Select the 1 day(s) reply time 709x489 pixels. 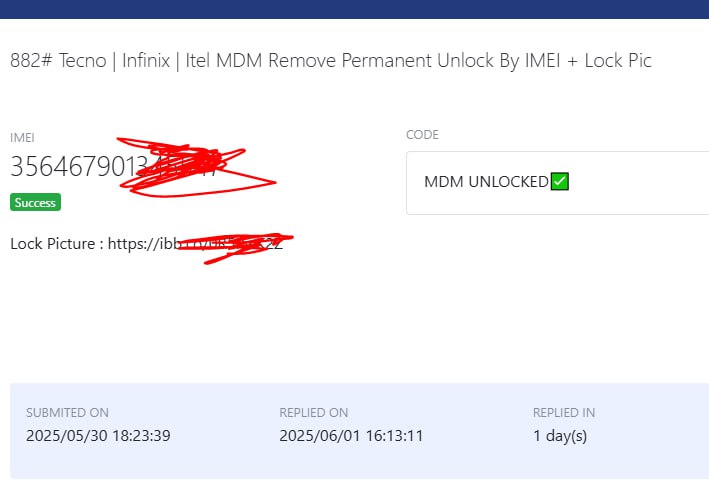pyautogui.click(x=560, y=436)
